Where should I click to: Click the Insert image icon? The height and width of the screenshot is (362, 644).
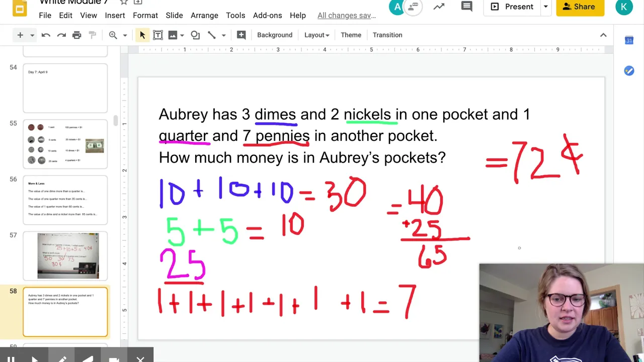173,35
